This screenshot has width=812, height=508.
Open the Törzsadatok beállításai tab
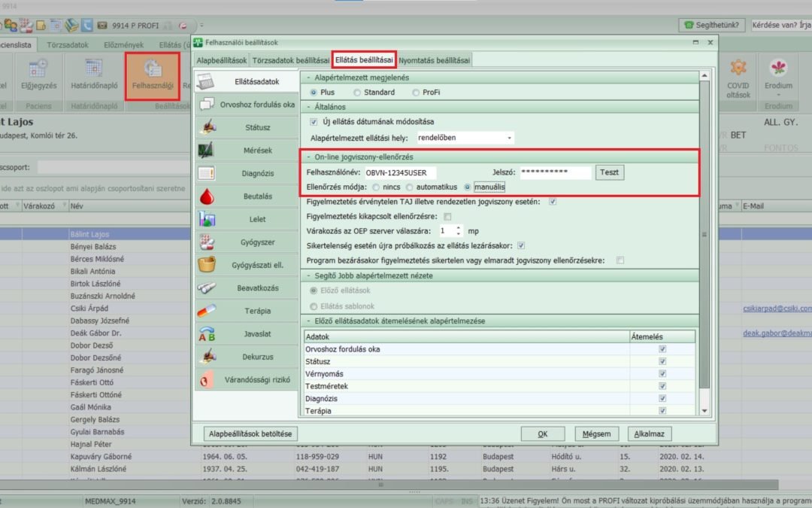291,59
